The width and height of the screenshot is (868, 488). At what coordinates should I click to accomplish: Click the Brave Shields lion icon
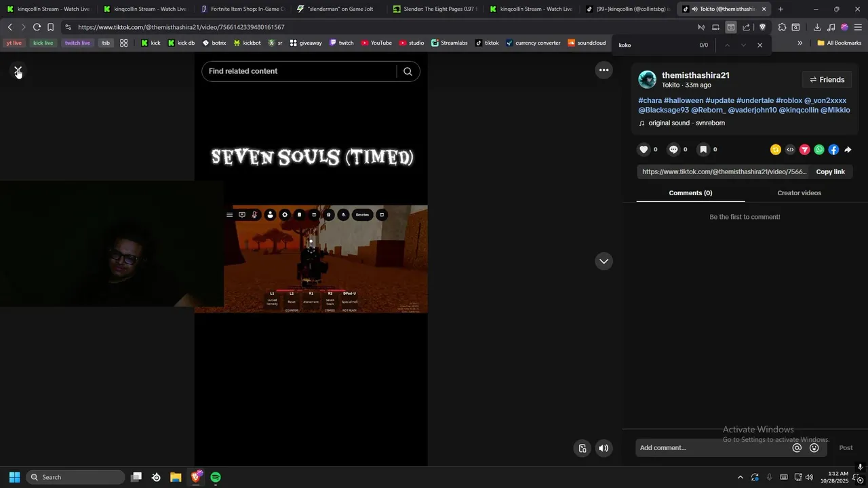coord(762,27)
